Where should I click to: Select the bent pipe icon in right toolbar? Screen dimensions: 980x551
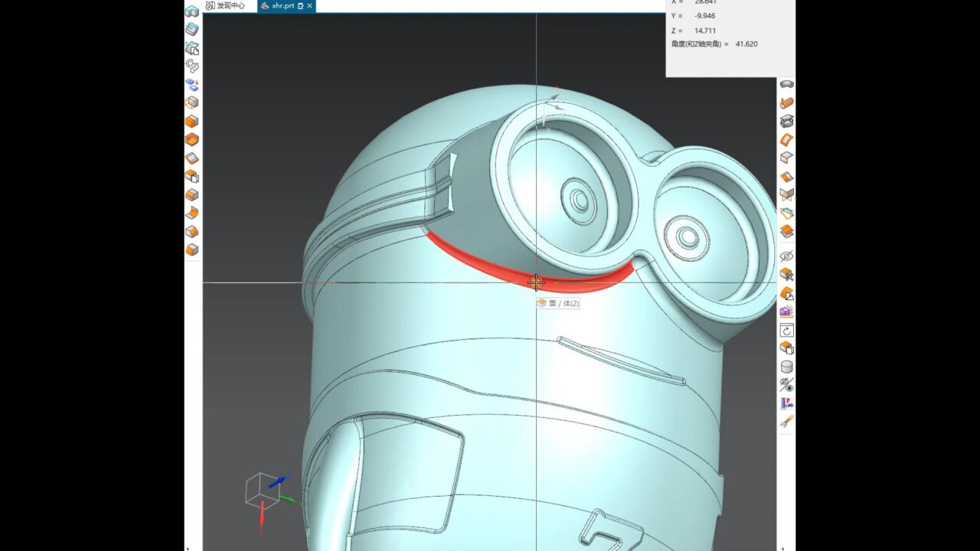point(786,84)
